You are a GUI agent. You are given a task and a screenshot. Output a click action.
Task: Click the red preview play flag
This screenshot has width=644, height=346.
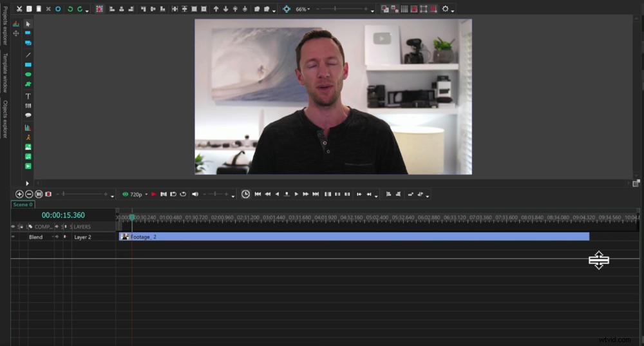tap(154, 194)
